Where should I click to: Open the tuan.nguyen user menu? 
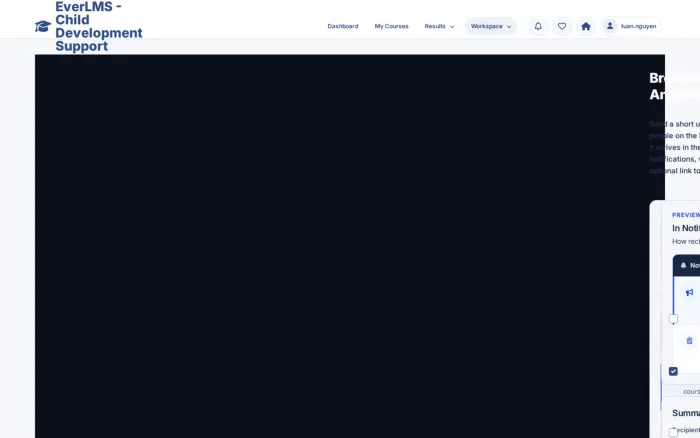tap(630, 26)
